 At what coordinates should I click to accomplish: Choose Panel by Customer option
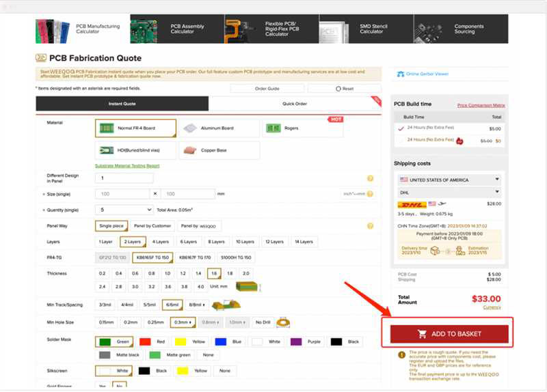[x=152, y=225]
